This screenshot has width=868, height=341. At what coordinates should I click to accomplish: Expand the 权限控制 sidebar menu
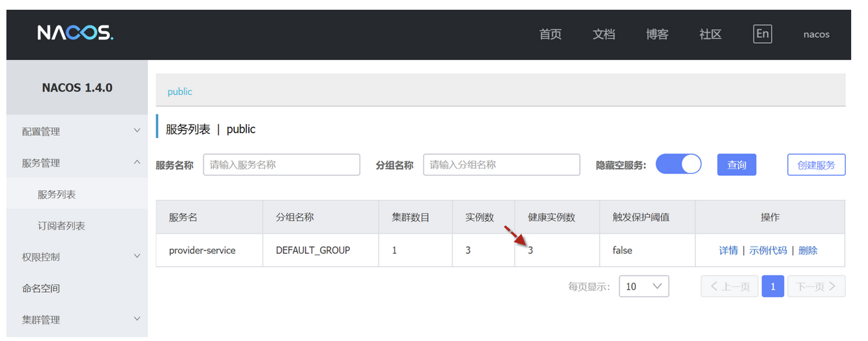tap(77, 257)
